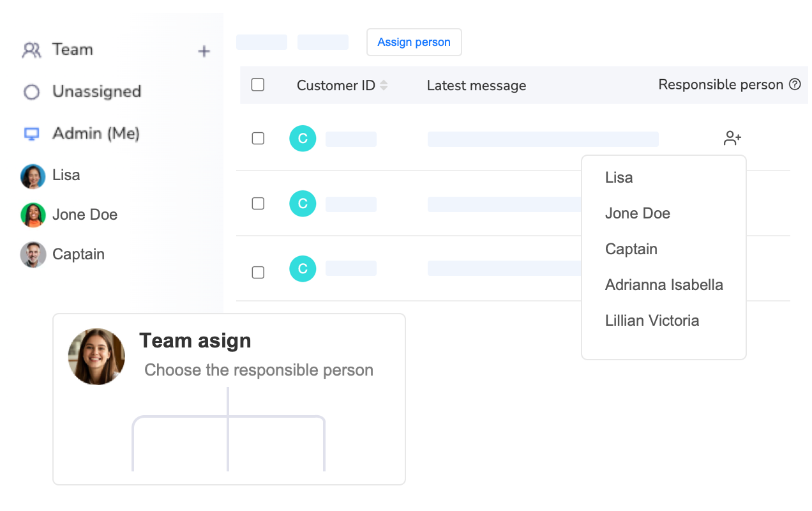Click the first row's C customer avatar
Screen dimensions: 812x511
303,138
